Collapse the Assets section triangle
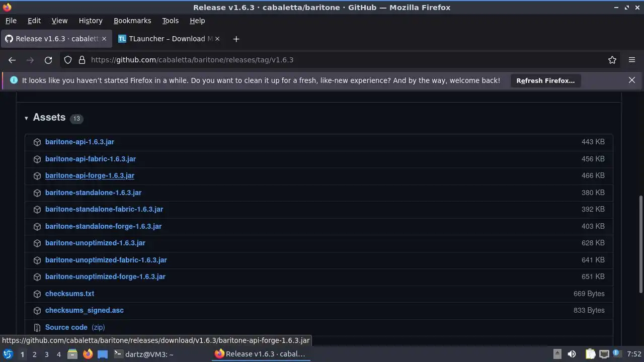 point(26,118)
